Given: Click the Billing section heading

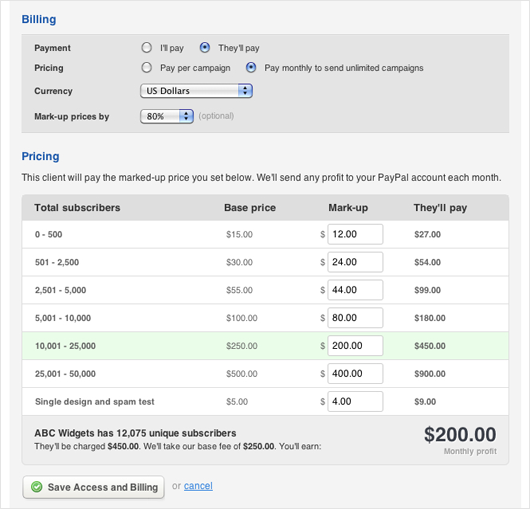Looking at the screenshot, I should 39,19.
